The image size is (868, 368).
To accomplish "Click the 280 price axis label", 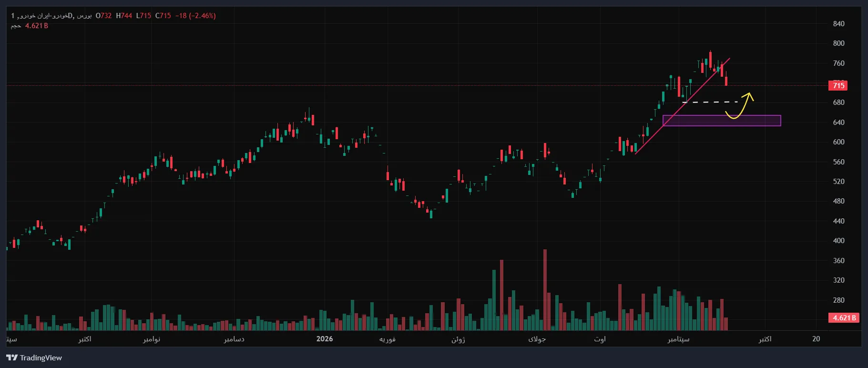I will pyautogui.click(x=838, y=300).
